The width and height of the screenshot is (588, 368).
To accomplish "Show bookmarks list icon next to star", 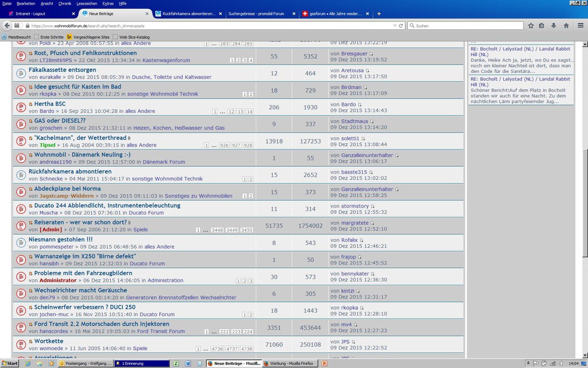I will click(541, 25).
